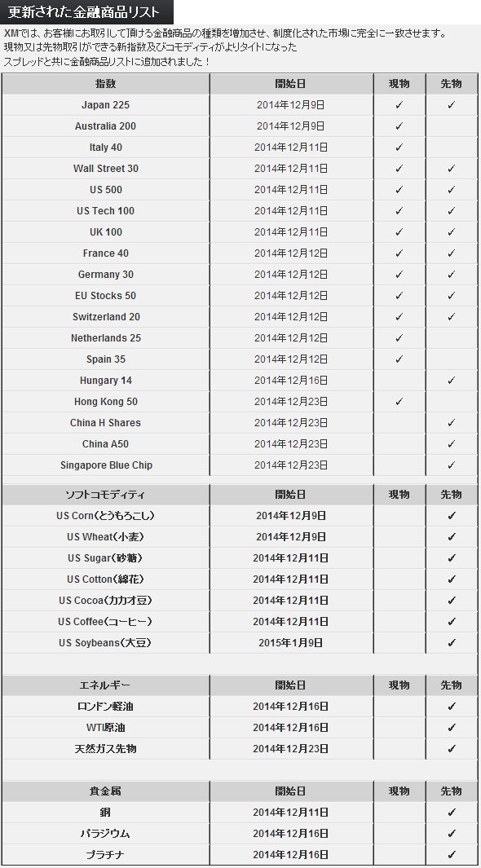The height and width of the screenshot is (868, 481).
Task: Click the Japan 225 spot (現物) checkmark
Action: (399, 104)
